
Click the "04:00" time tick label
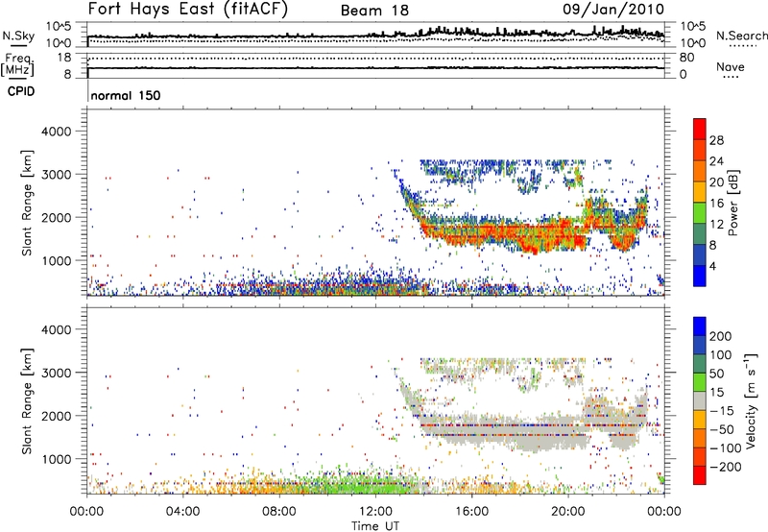coord(182,512)
